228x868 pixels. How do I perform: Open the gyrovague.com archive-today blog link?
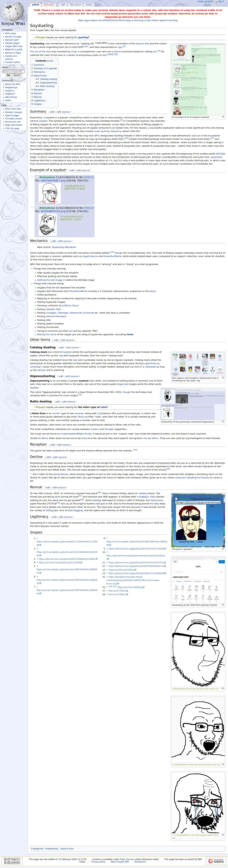(x=128, y=20)
